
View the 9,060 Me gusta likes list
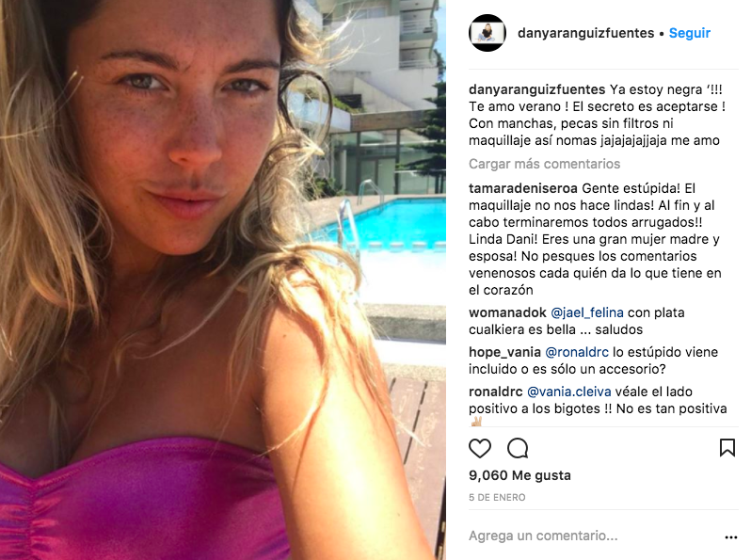click(x=519, y=475)
